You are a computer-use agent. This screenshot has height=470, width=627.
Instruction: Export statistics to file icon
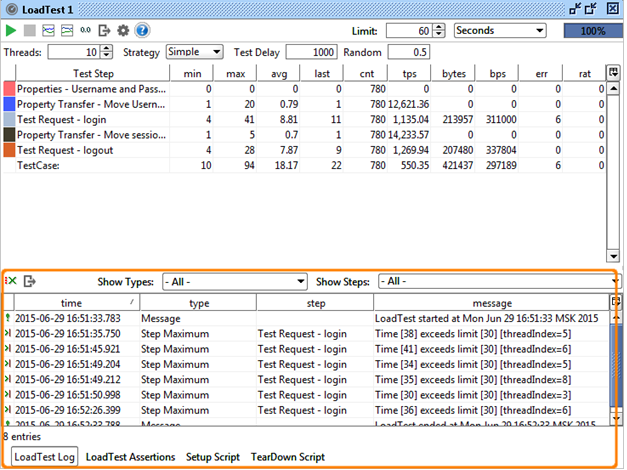104,30
